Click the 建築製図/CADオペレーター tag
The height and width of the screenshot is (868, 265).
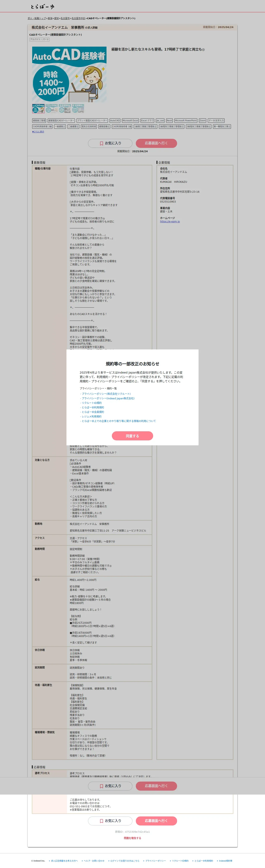click(61, 120)
